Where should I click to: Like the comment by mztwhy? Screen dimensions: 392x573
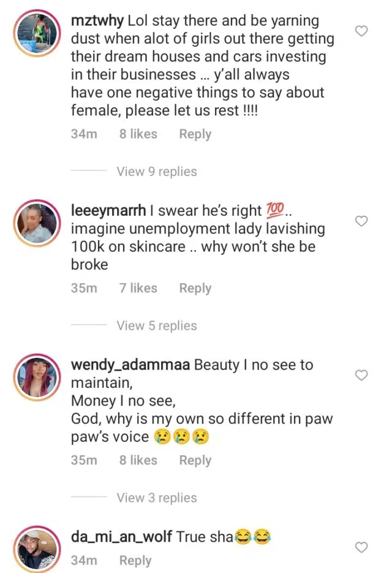pyautogui.click(x=361, y=31)
